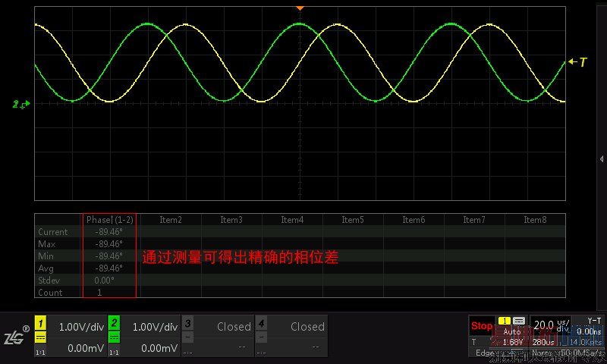Image resolution: width=607 pixels, height=364 pixels.
Task: Select channel 1 offset 0.00mV field
Action: coord(86,349)
